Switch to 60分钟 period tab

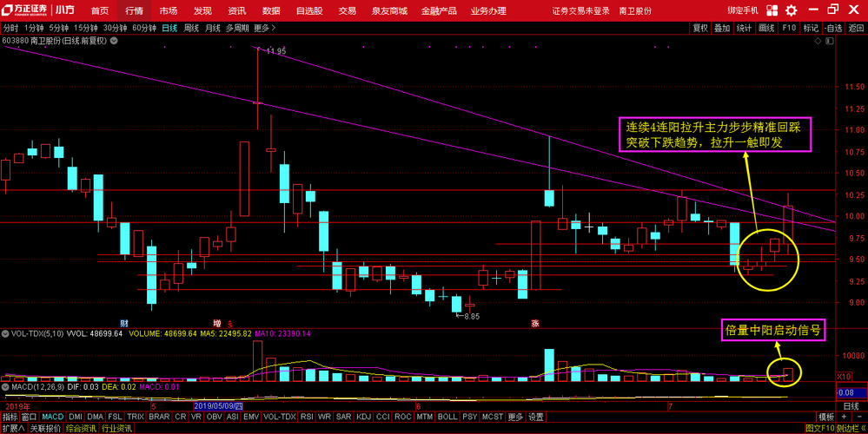pyautogui.click(x=144, y=28)
